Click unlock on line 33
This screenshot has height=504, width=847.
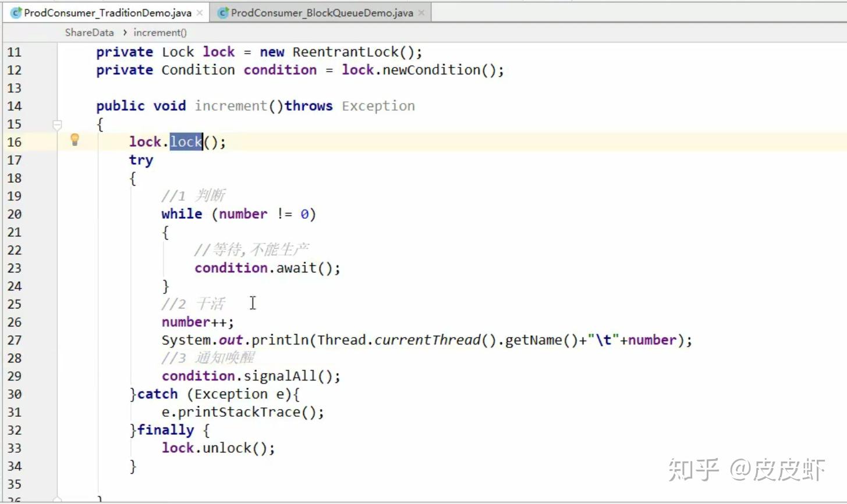(x=226, y=448)
